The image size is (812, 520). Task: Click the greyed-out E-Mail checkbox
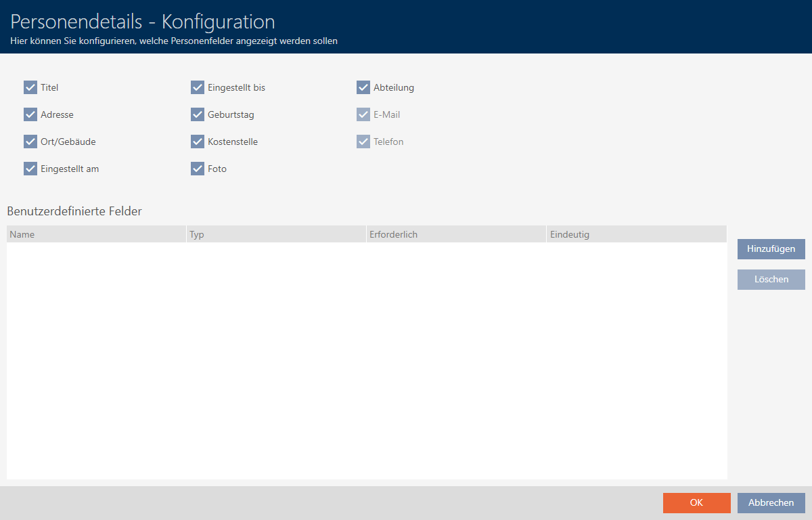363,114
